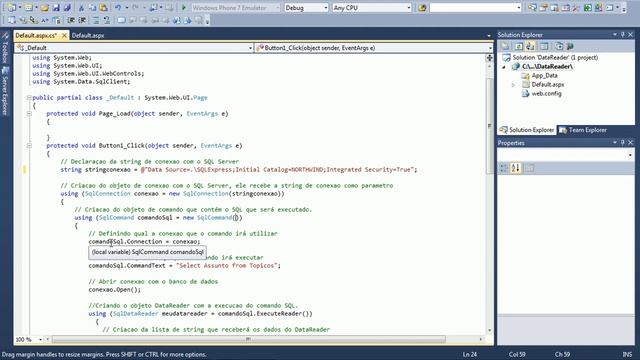This screenshot has width=640, height=360.
Task: Click the editor vertical scrollbar thumb
Action: point(490,126)
